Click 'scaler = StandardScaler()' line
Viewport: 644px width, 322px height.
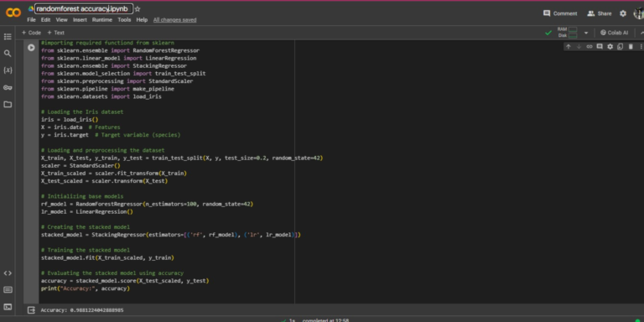coord(80,165)
